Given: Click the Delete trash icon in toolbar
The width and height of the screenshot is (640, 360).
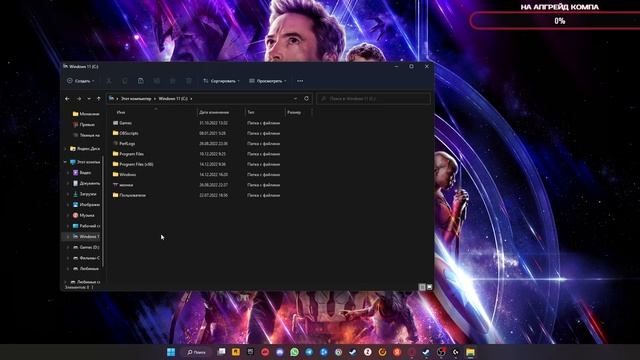Looking at the screenshot, I should tap(189, 81).
